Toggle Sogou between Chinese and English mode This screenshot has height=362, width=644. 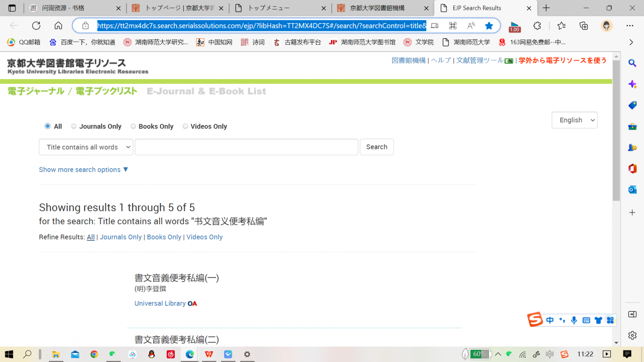coord(550,320)
